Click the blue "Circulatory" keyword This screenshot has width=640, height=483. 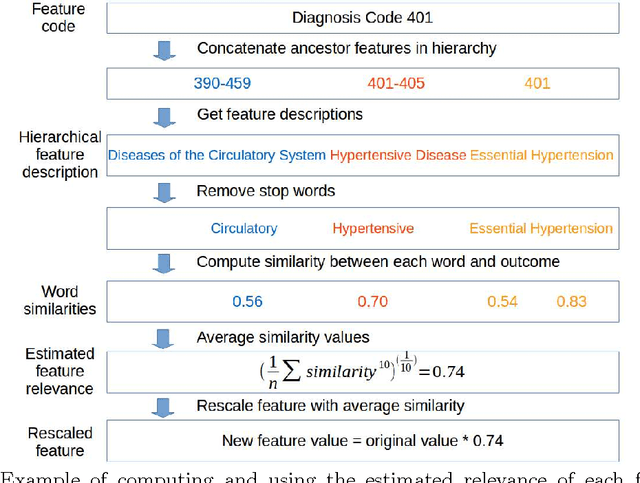click(244, 228)
